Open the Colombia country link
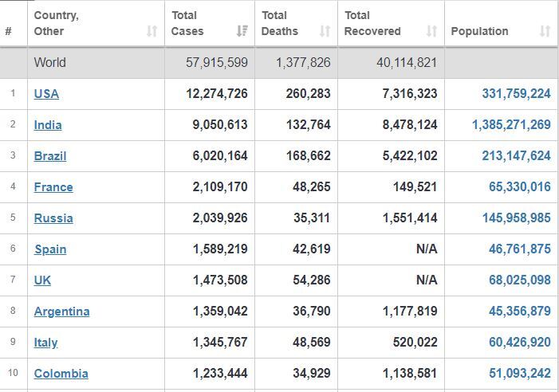This screenshot has height=392, width=559. (61, 374)
